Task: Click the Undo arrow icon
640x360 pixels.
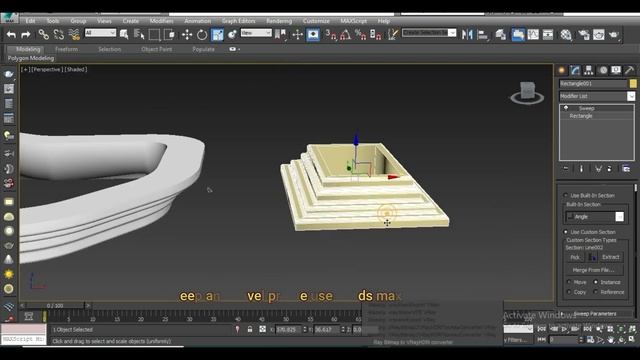Action: click(x=11, y=35)
